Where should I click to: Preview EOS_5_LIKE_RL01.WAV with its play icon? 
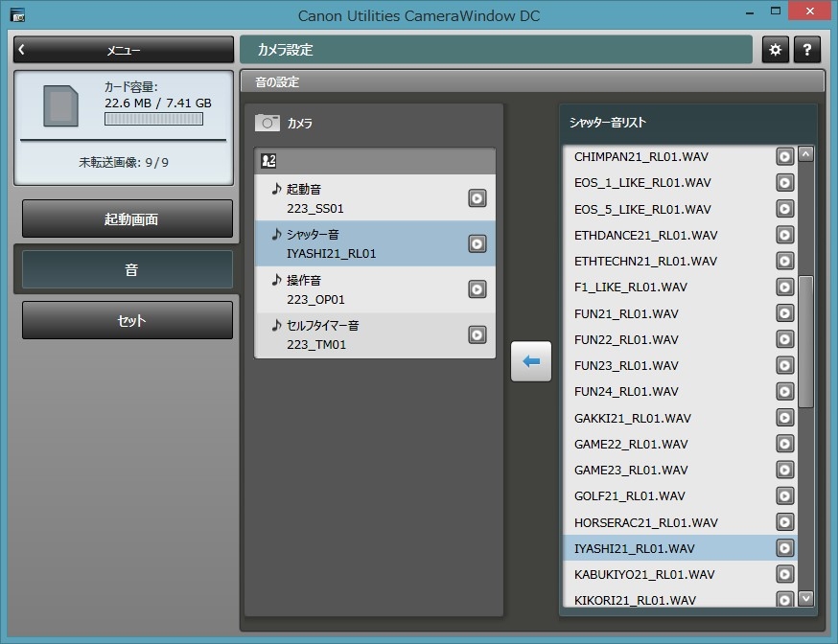(x=784, y=209)
